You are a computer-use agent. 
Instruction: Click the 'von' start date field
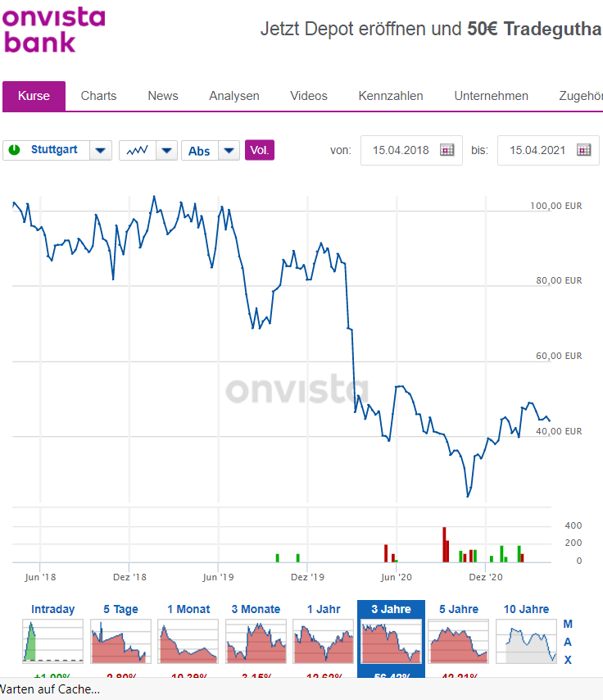[x=401, y=150]
